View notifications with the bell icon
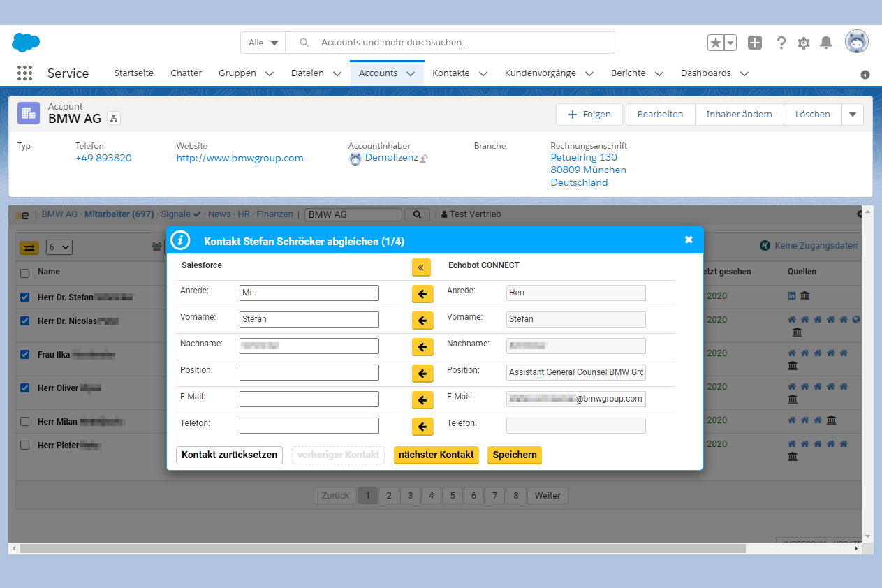This screenshot has width=882, height=588. click(x=826, y=43)
